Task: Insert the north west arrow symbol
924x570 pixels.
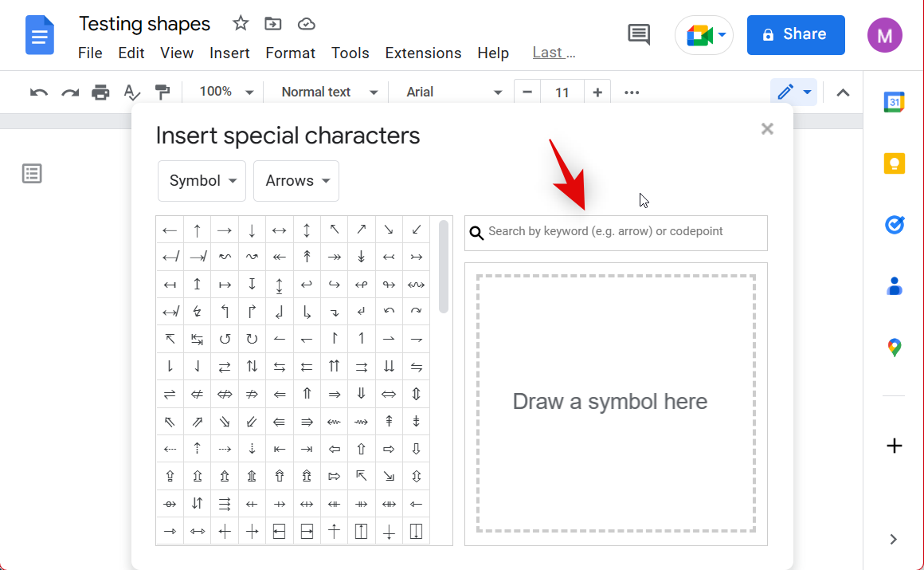Action: (334, 230)
